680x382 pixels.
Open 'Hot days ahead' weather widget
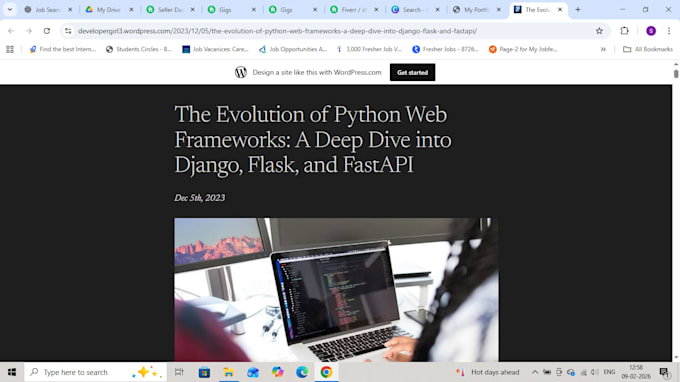tap(487, 372)
